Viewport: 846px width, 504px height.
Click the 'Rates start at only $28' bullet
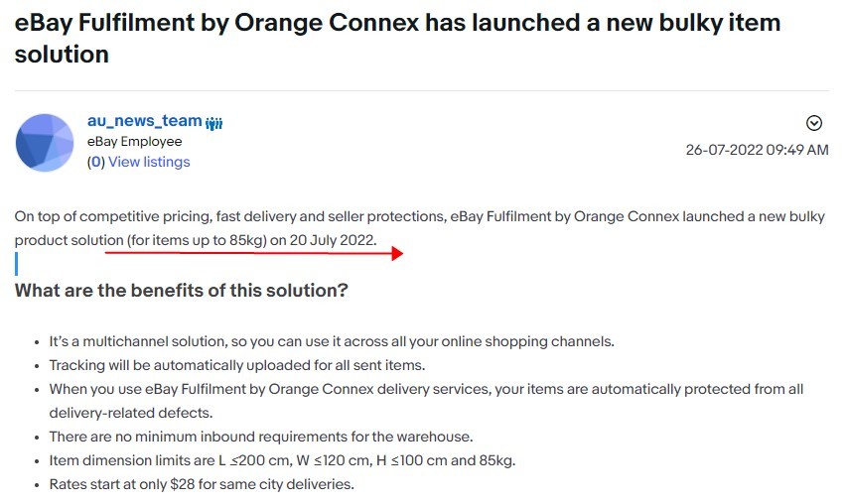[x=202, y=484]
